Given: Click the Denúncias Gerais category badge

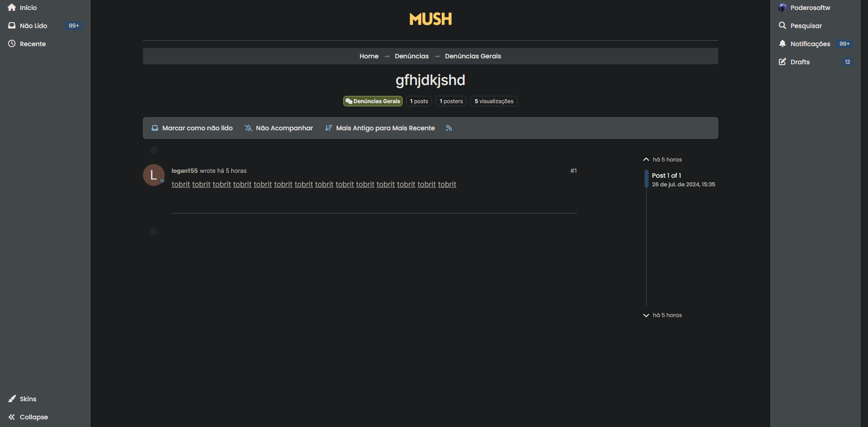Looking at the screenshot, I should coord(373,101).
